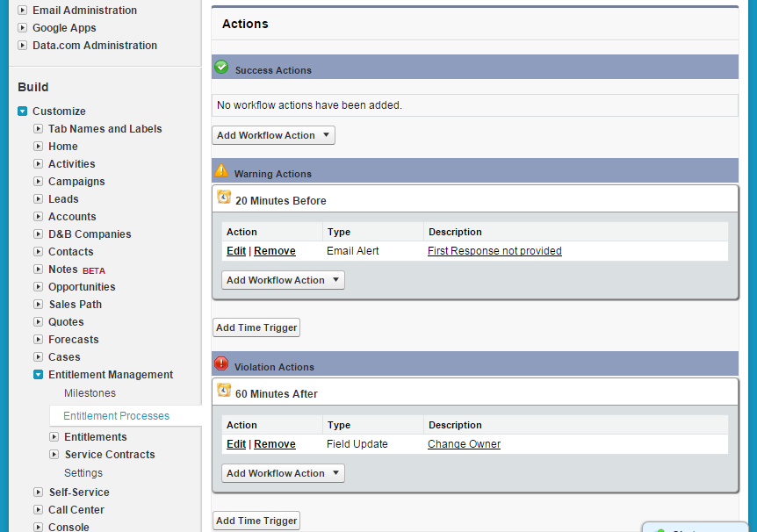Add Time Trigger for Warning Actions
The width and height of the screenshot is (757, 532).
[256, 327]
